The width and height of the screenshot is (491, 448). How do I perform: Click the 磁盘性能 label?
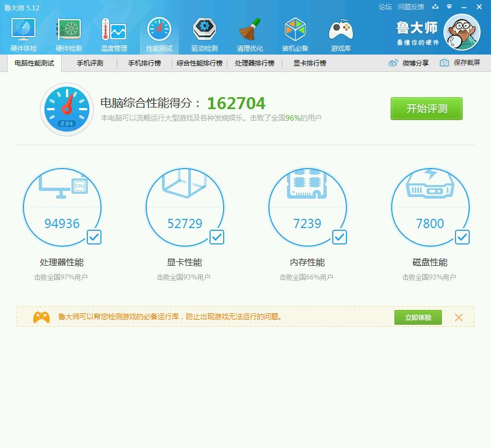point(430,262)
